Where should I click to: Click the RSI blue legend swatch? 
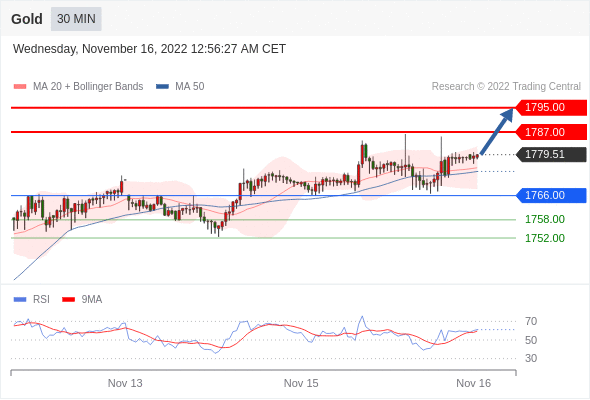(20, 300)
